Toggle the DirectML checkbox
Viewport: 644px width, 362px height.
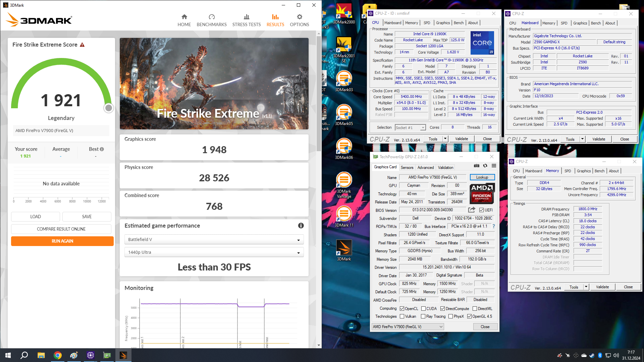point(475,309)
